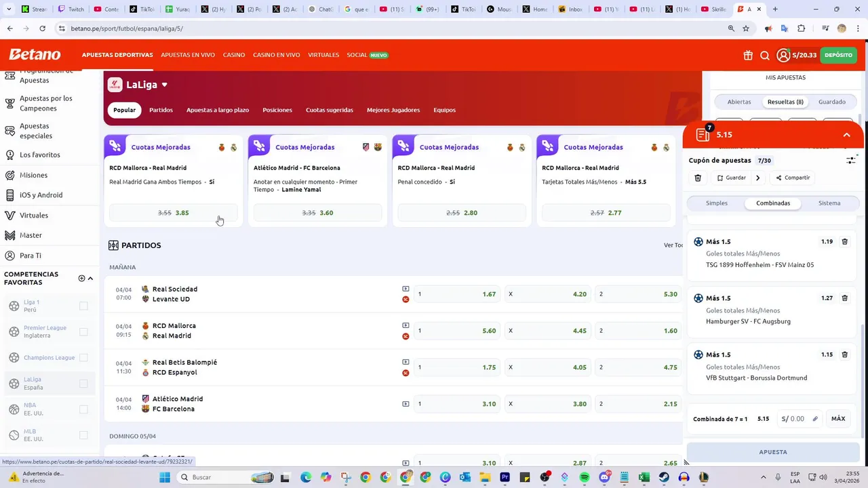Check the Premier League Inglaterra checkbox

83,331
